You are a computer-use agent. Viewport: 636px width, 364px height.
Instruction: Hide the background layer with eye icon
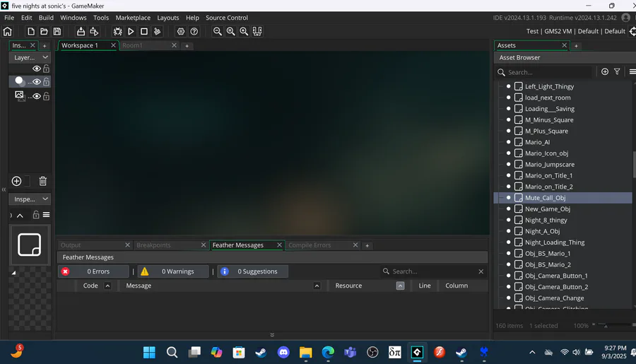[x=37, y=96]
